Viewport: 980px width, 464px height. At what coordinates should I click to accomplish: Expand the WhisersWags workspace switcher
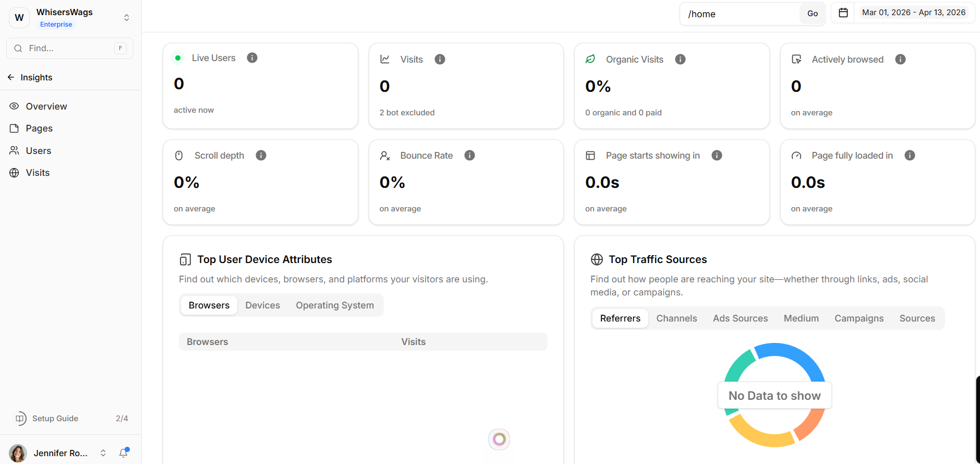[x=126, y=18]
